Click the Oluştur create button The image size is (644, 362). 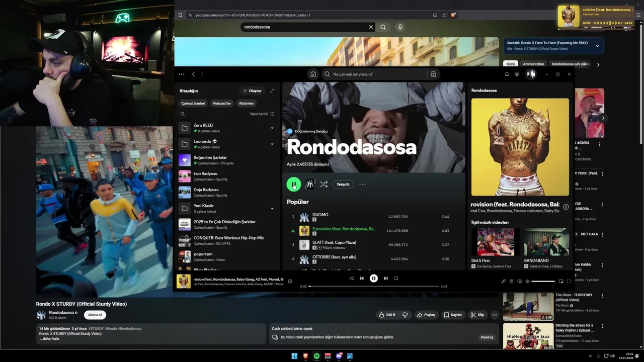(252, 91)
